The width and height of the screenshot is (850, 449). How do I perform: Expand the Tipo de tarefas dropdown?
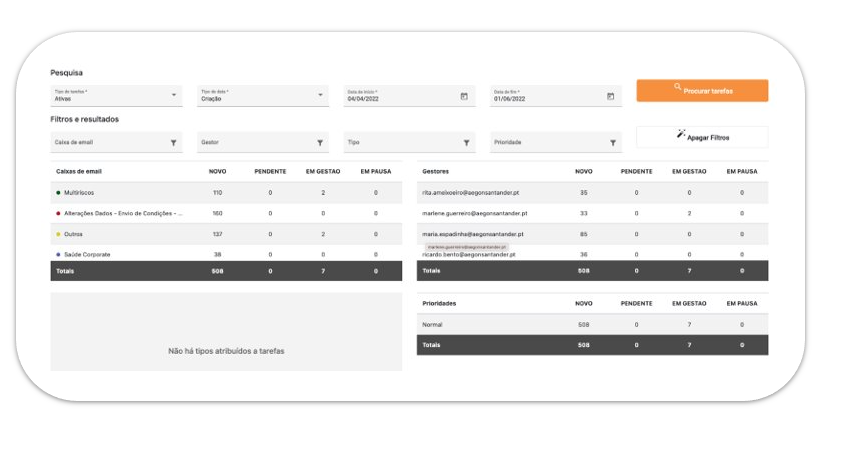click(174, 96)
